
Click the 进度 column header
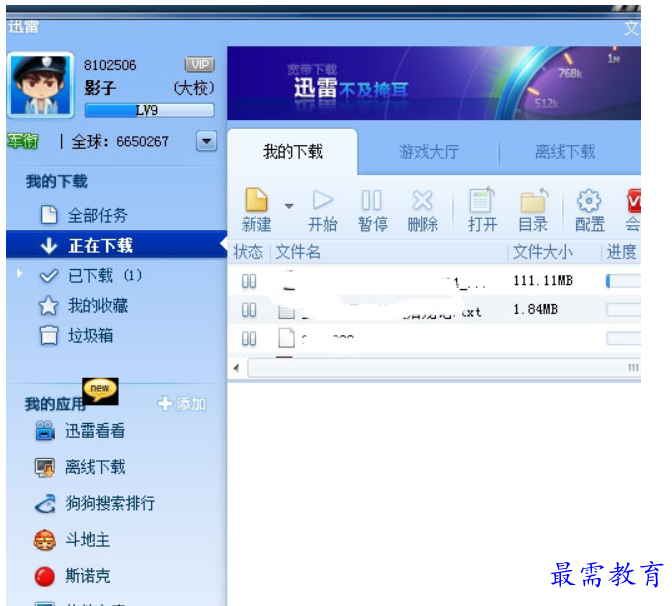tap(621, 252)
